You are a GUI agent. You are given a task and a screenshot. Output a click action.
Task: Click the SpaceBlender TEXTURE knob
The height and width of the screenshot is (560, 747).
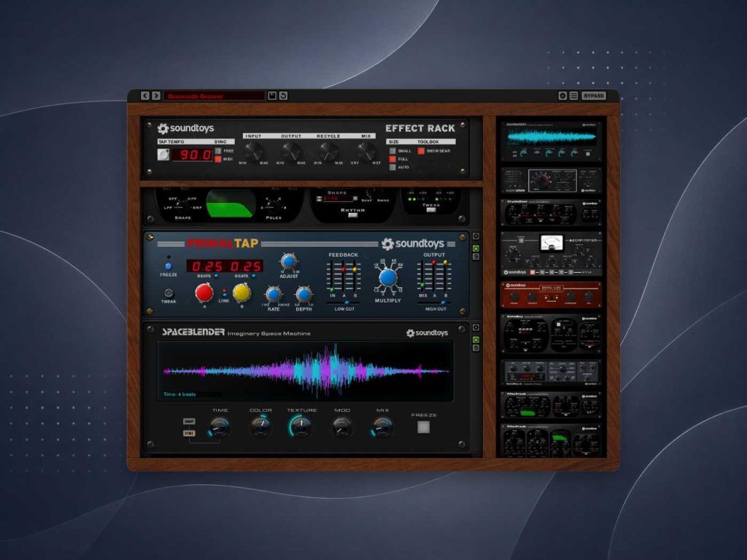301,427
